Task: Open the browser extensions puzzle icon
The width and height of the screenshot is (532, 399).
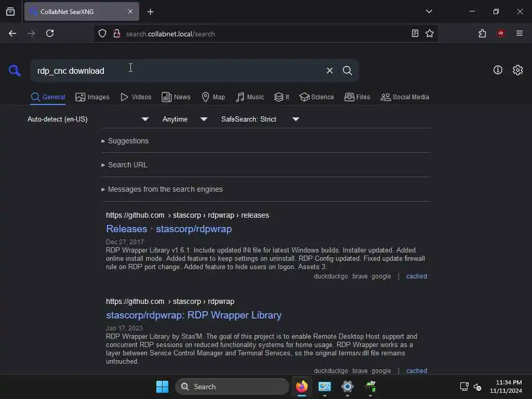Action: click(482, 33)
